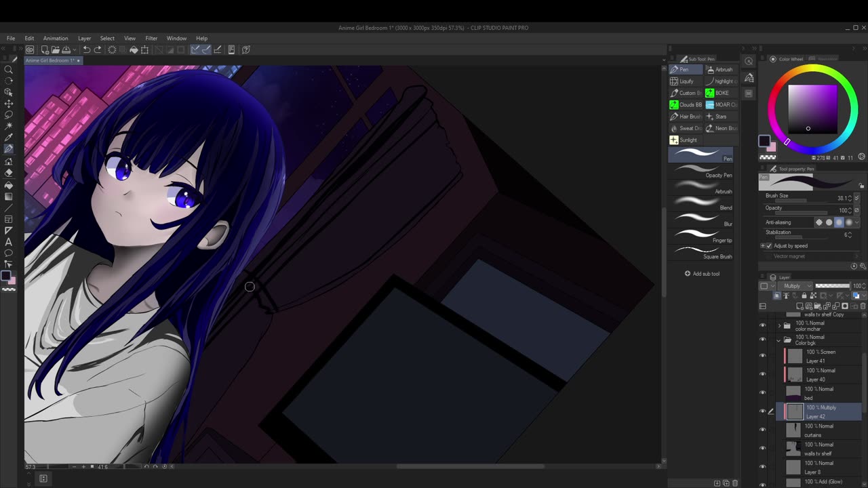The image size is (868, 488).
Task: Select the Layer 42 thumbnail
Action: coord(794,411)
